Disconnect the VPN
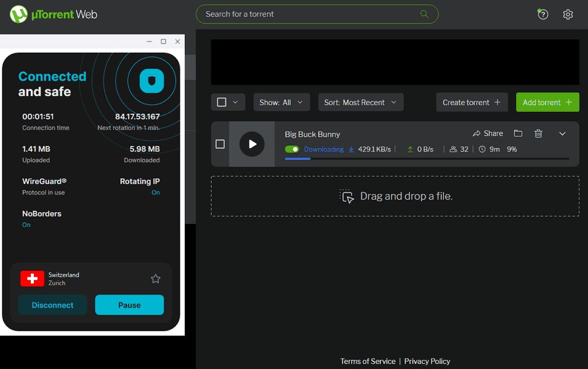 coord(52,305)
